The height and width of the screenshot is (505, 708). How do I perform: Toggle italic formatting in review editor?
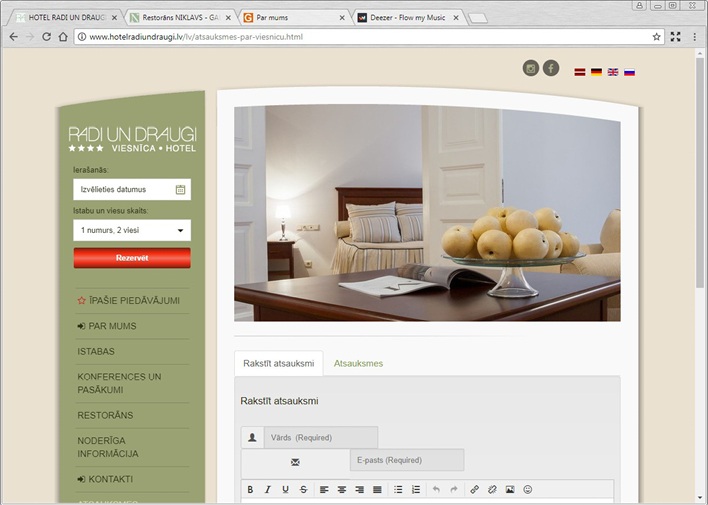268,489
